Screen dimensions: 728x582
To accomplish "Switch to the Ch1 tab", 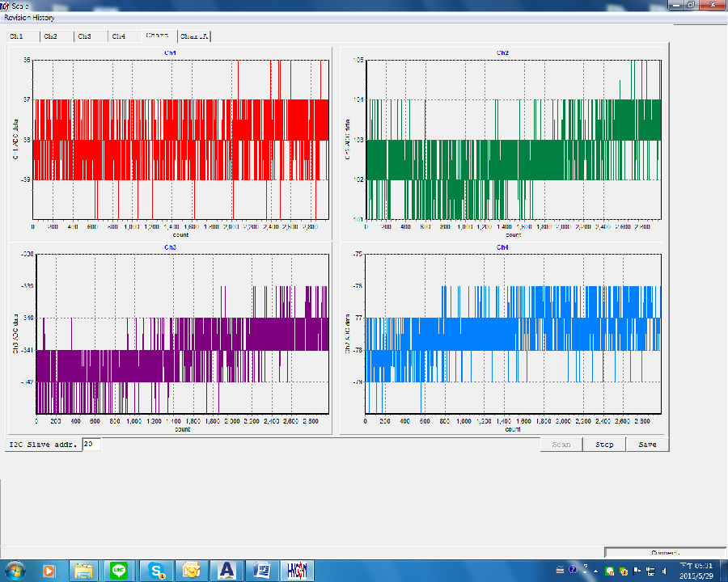I will click(x=23, y=36).
